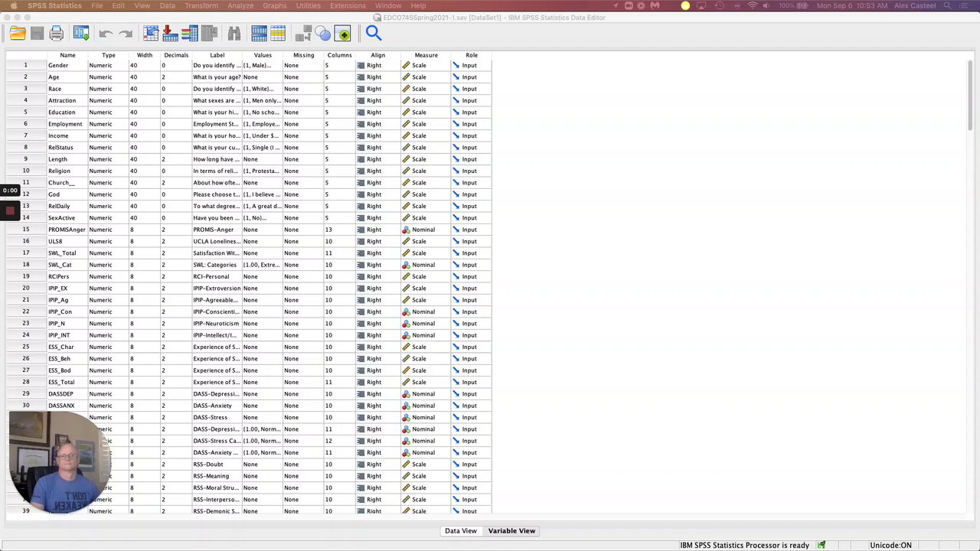
Task: Click the Measure column header
Action: pos(426,55)
